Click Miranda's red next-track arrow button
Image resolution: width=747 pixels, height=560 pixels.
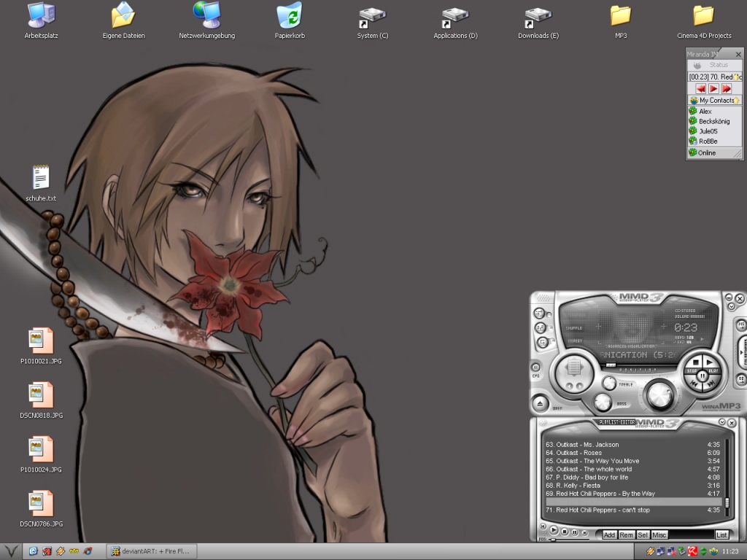point(726,88)
